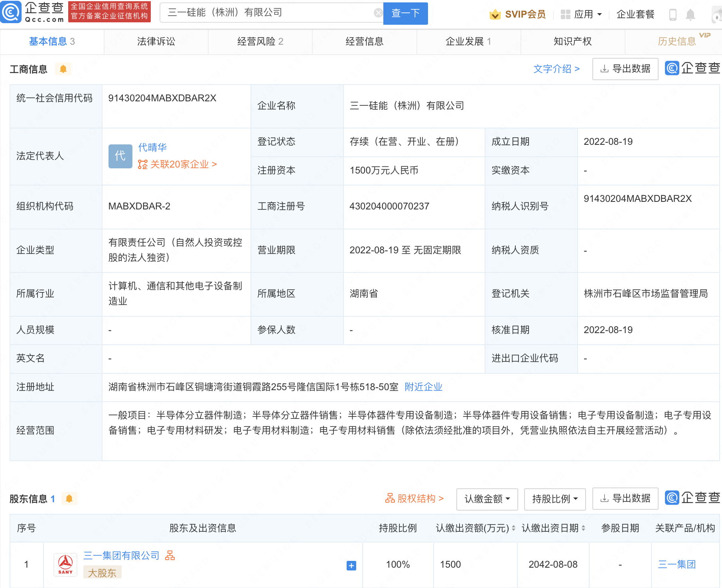Open the 三一集团有限公司 shareholder link
The height and width of the screenshot is (588, 722).
(x=121, y=556)
